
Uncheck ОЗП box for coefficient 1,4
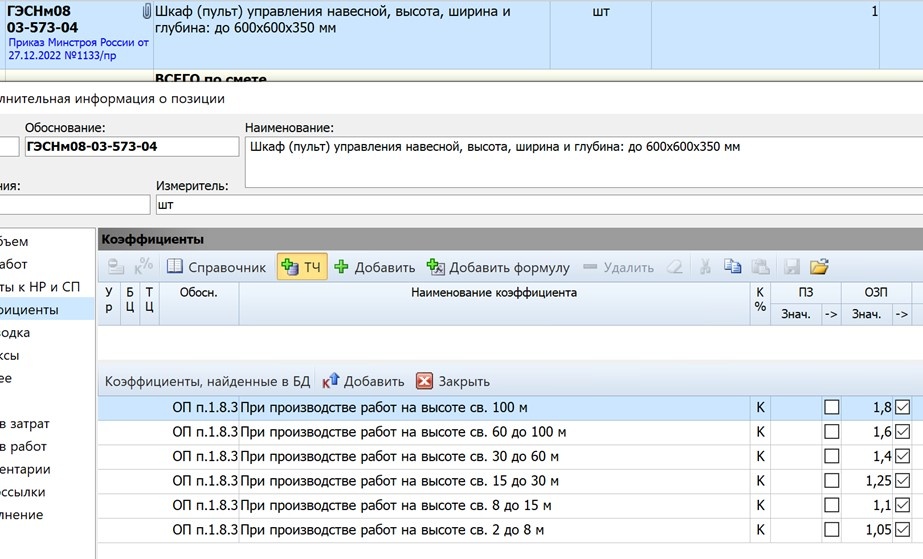(902, 456)
